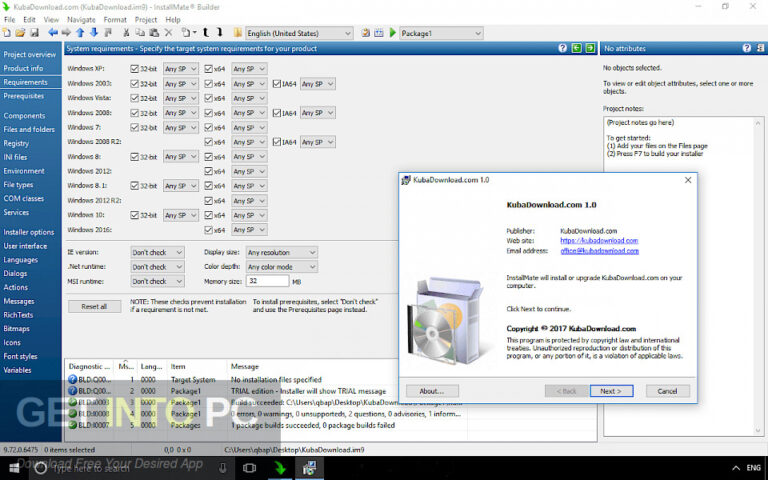Open the English (United States) language dropdown
The image size is (768, 480).
click(299, 33)
